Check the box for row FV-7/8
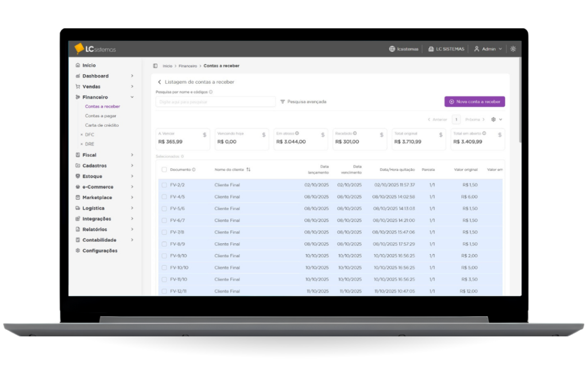Screen dimensions: 588x381 [164, 232]
